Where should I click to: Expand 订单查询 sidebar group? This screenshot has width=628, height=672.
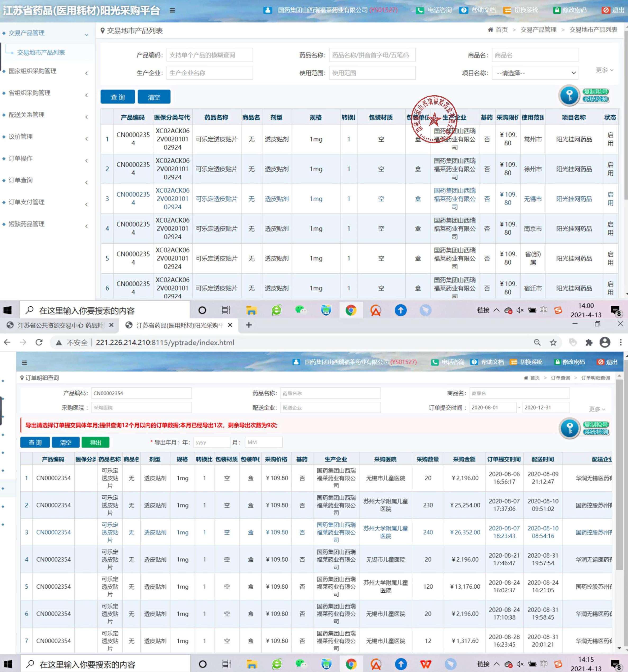point(47,180)
